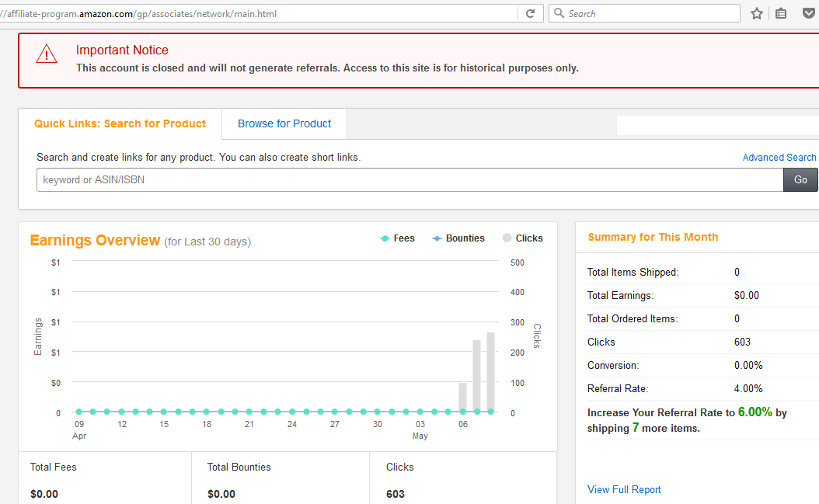Click the tallest grey clicks bar
This screenshot has height=504, width=819.
[x=491, y=371]
